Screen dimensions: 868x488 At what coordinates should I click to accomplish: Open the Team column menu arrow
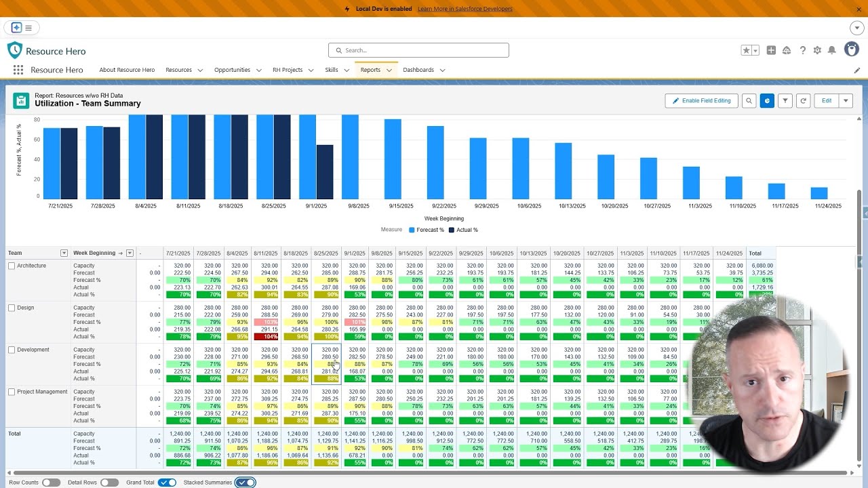tap(64, 253)
